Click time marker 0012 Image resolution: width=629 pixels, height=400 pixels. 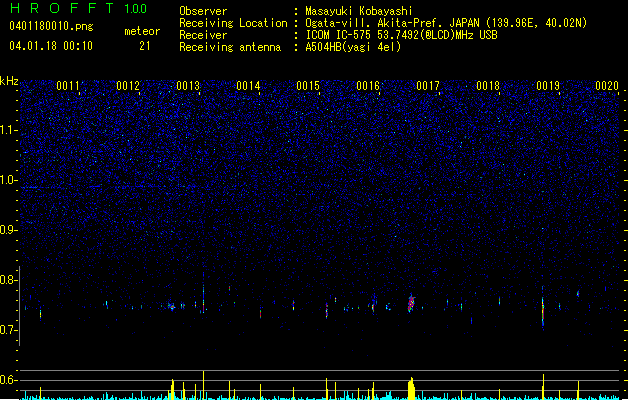point(128,86)
